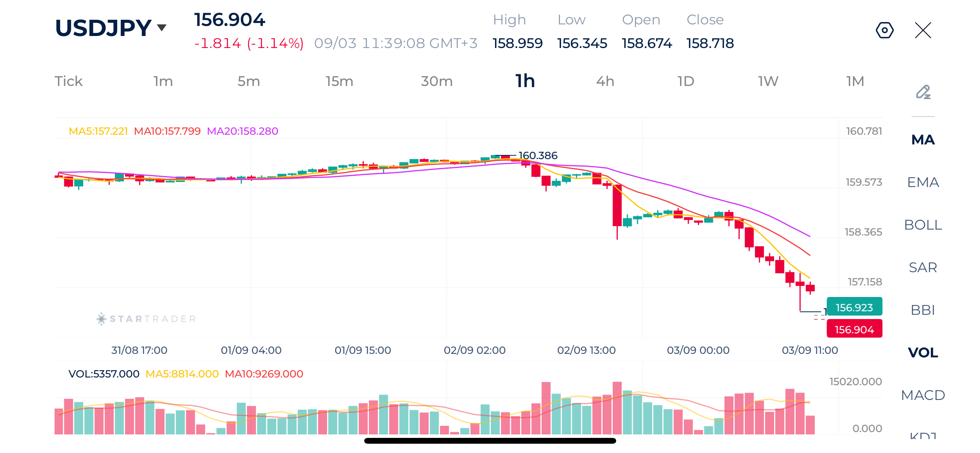
Task: Click the StarTrader logo watermark
Action: [146, 319]
